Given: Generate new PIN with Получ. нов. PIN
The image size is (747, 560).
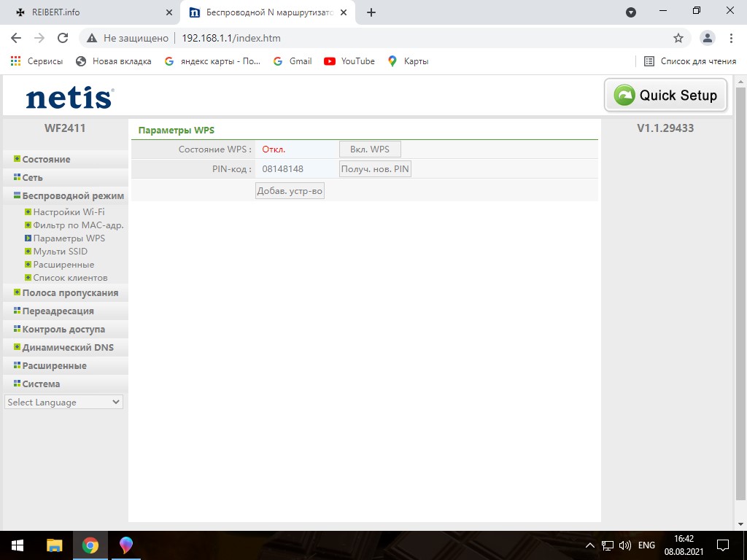Looking at the screenshot, I should (375, 169).
